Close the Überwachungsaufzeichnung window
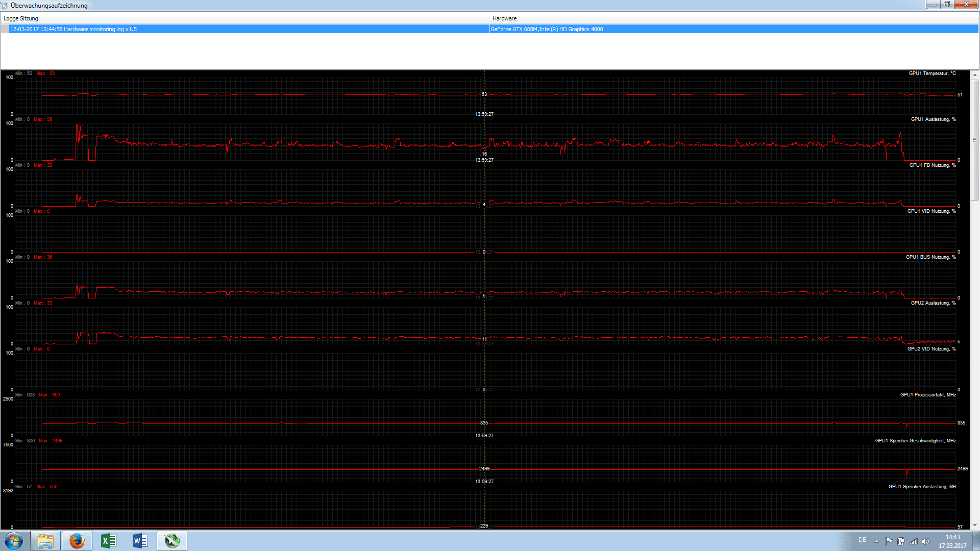 966,5
